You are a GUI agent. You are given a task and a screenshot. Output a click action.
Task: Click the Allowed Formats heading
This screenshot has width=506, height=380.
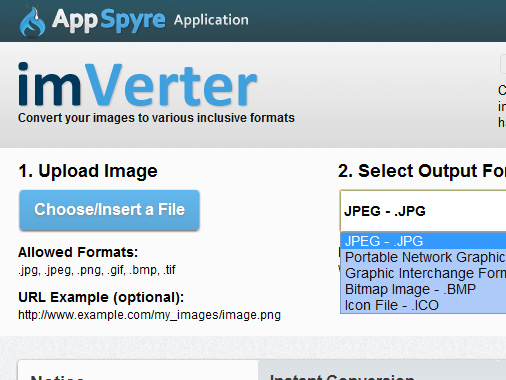click(x=78, y=252)
